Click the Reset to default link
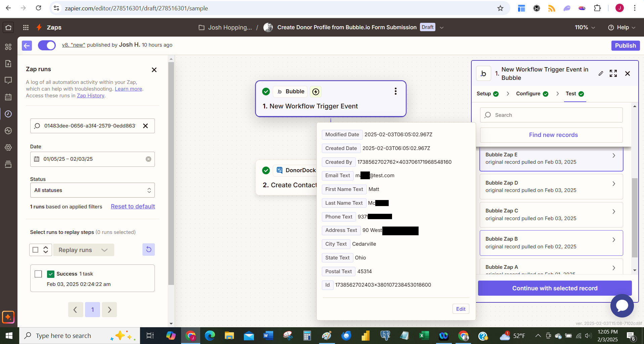The height and width of the screenshot is (344, 644). (133, 206)
